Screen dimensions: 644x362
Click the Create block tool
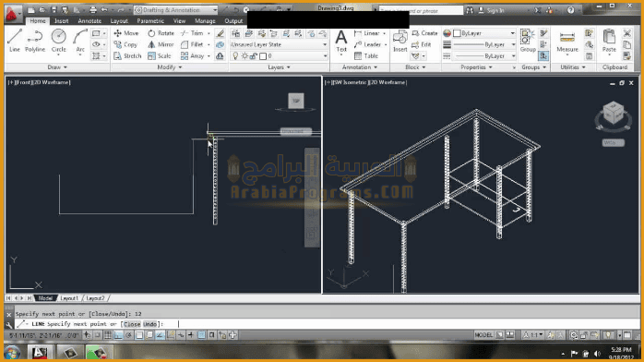(x=424, y=33)
